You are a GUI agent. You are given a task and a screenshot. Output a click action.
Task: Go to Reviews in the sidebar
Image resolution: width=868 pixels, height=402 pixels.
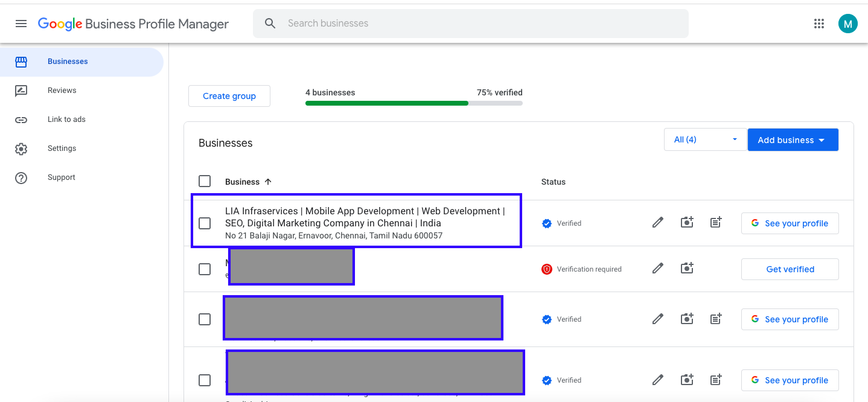pos(62,91)
